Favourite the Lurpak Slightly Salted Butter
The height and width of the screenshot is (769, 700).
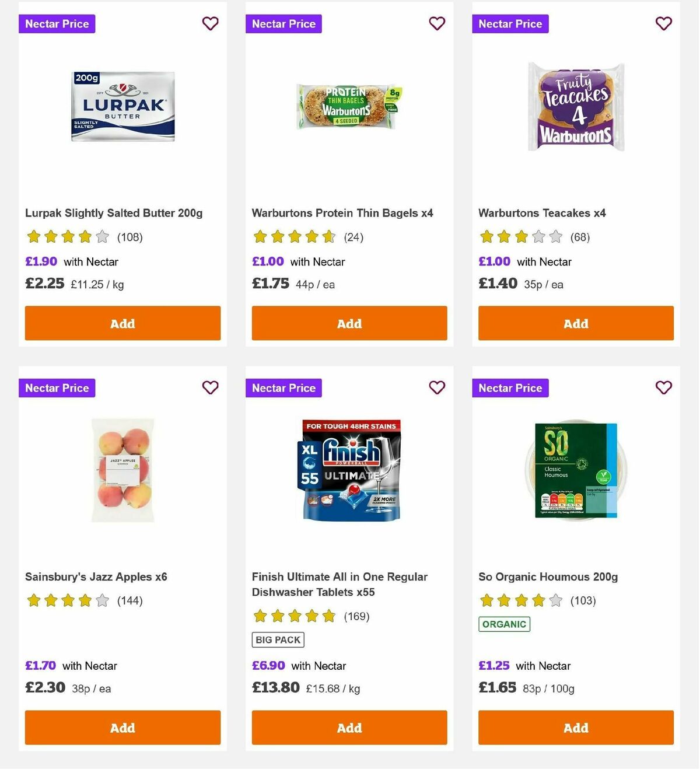pos(210,23)
